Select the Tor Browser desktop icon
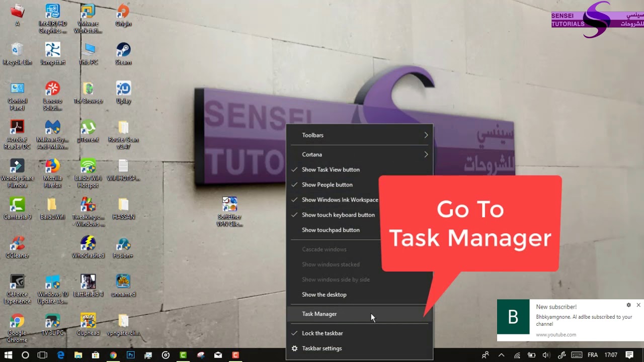Viewport: 644px width, 362px height. click(x=88, y=93)
